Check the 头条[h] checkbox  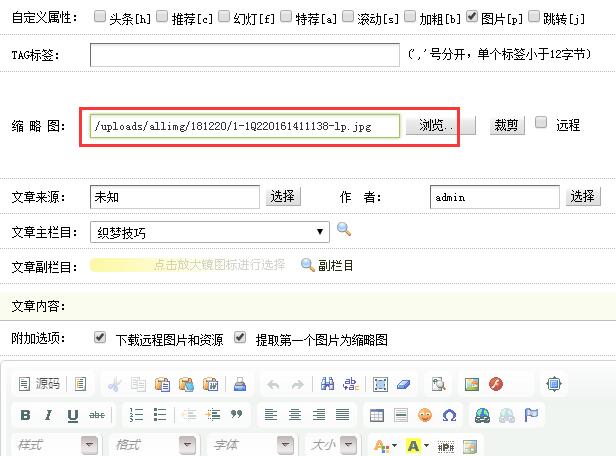point(100,16)
